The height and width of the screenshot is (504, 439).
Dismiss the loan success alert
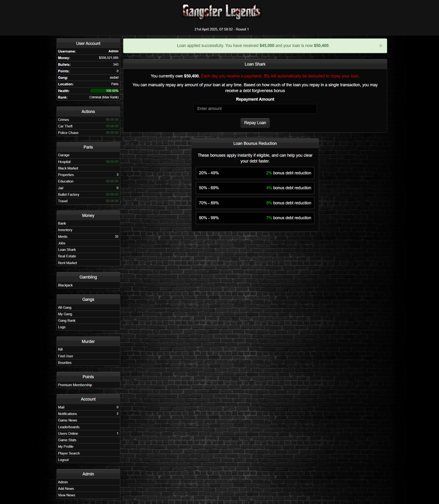[380, 46]
